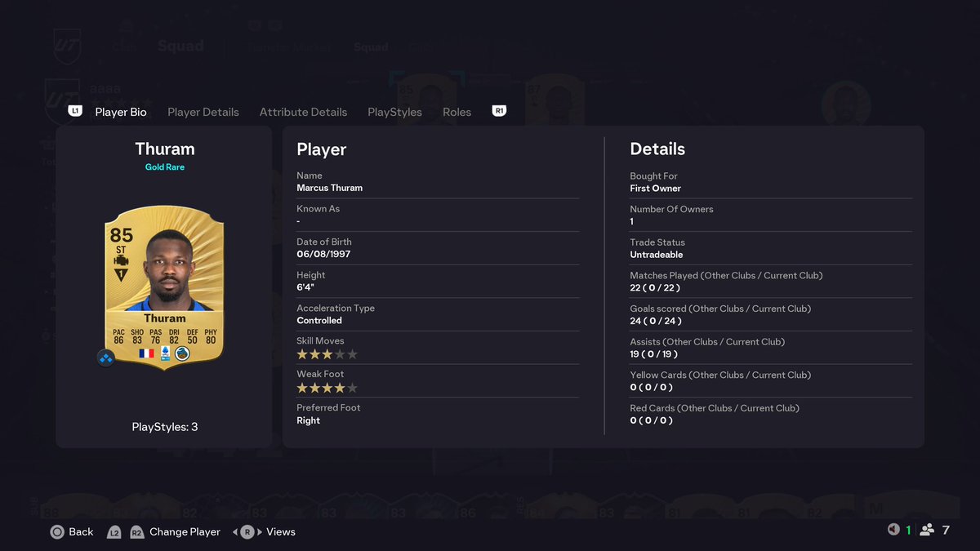Screen dimensions: 980x551
Task: Click the birth date 06/08/1997
Action: click(x=323, y=254)
